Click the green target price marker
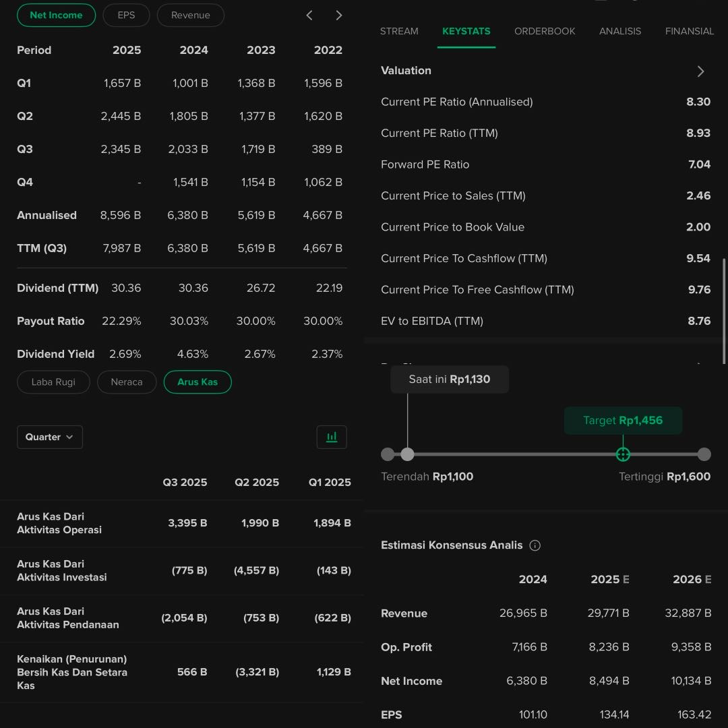The image size is (728, 728). (x=623, y=454)
